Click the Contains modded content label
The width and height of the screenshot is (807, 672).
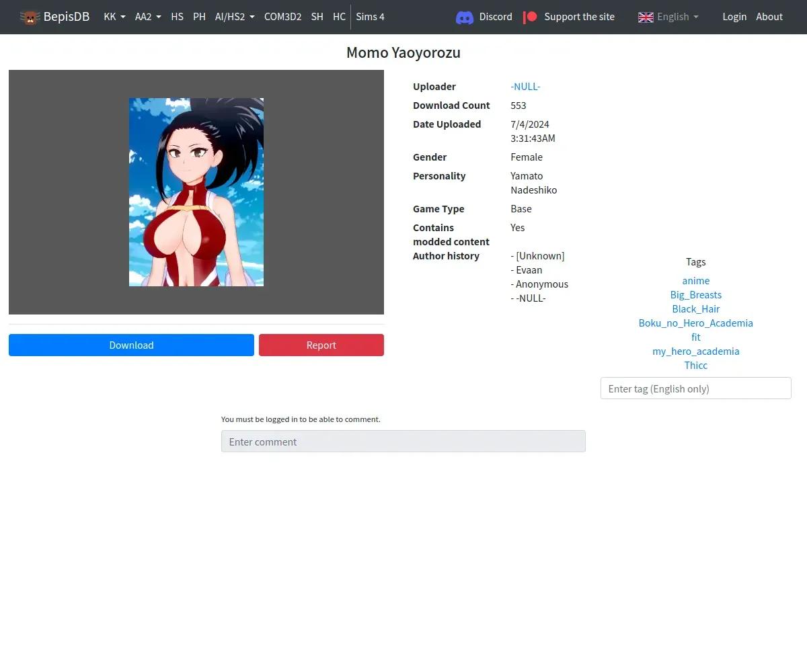(451, 235)
